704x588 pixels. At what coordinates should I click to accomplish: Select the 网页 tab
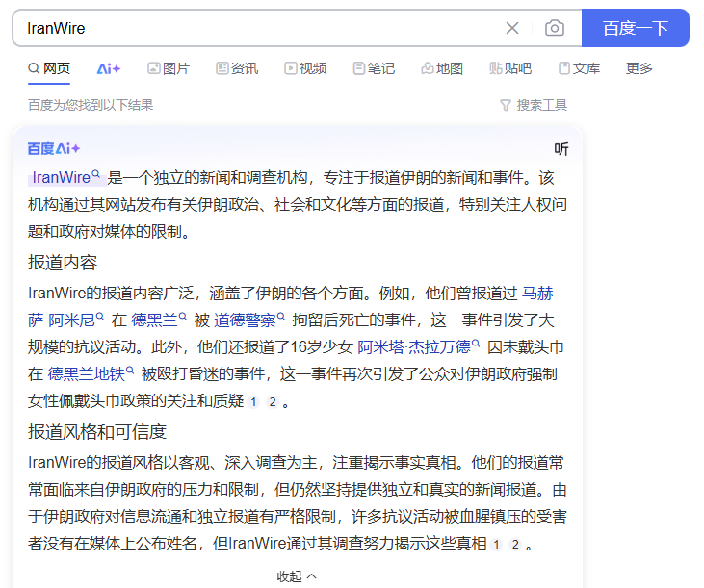(x=49, y=68)
